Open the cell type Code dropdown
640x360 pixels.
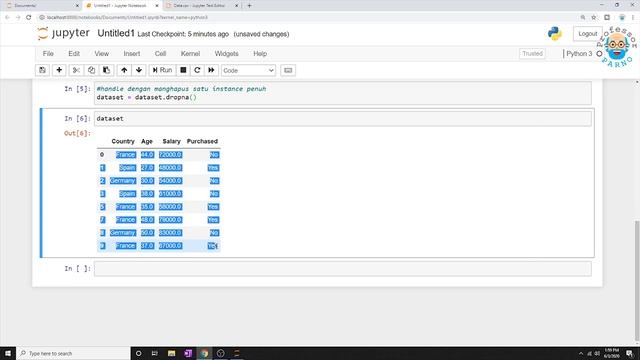pos(248,71)
